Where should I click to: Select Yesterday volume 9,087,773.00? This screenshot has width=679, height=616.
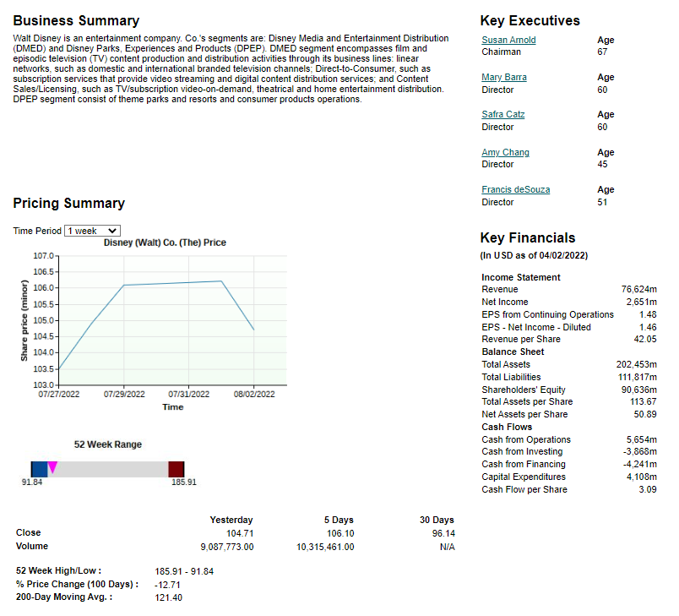tap(227, 547)
